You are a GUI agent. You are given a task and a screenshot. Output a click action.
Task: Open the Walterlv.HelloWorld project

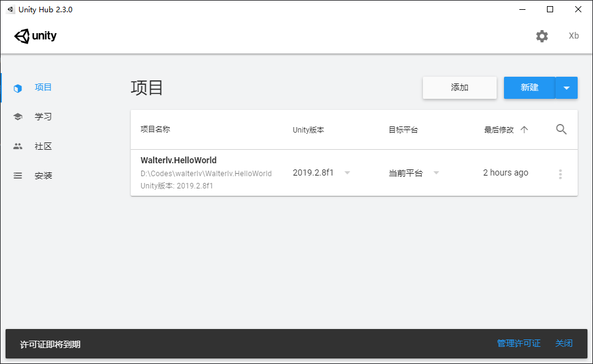179,160
